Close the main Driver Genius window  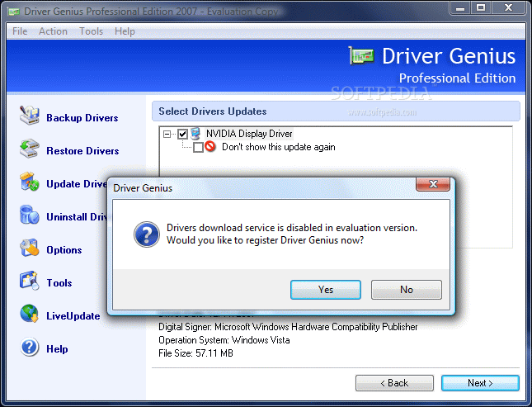[x=508, y=7]
